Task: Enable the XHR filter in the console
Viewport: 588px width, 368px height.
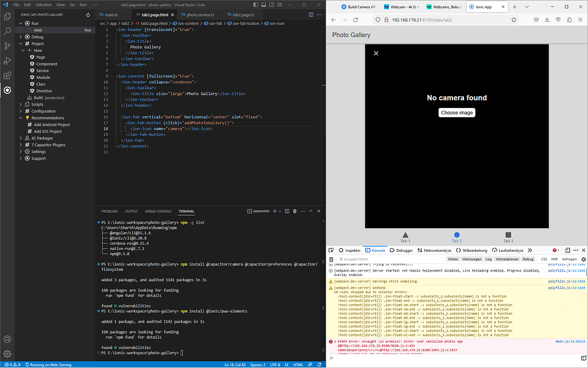Action: tap(554, 259)
